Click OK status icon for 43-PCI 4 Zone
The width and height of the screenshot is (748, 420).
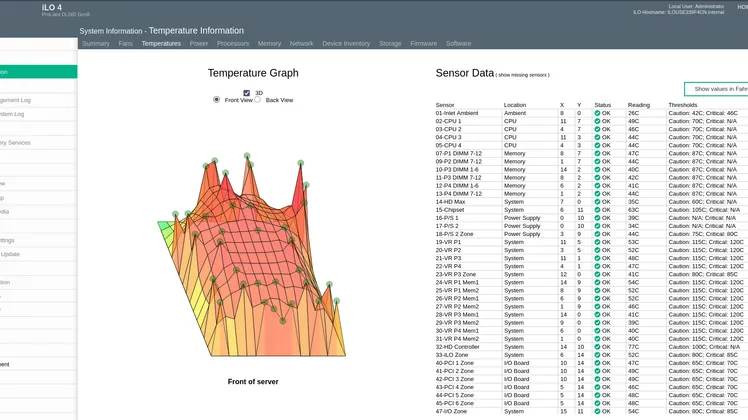click(597, 387)
